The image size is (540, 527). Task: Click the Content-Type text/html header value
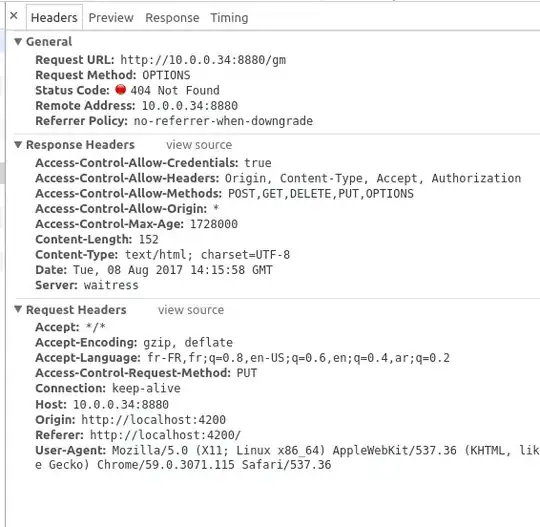(207, 255)
